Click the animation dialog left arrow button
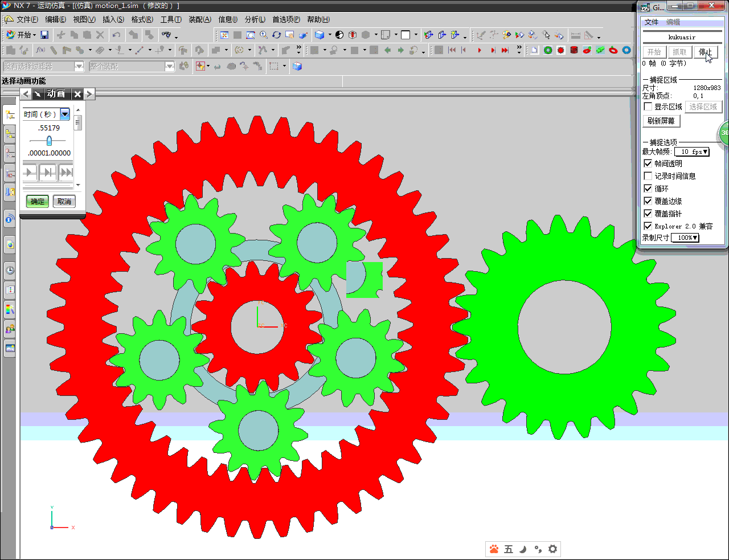 [x=26, y=94]
